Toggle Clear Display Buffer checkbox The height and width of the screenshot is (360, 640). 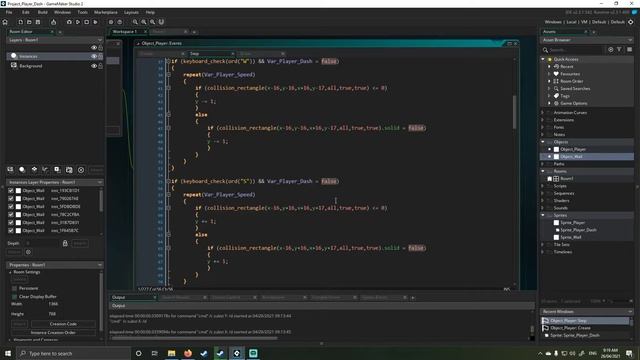[x=14, y=296]
